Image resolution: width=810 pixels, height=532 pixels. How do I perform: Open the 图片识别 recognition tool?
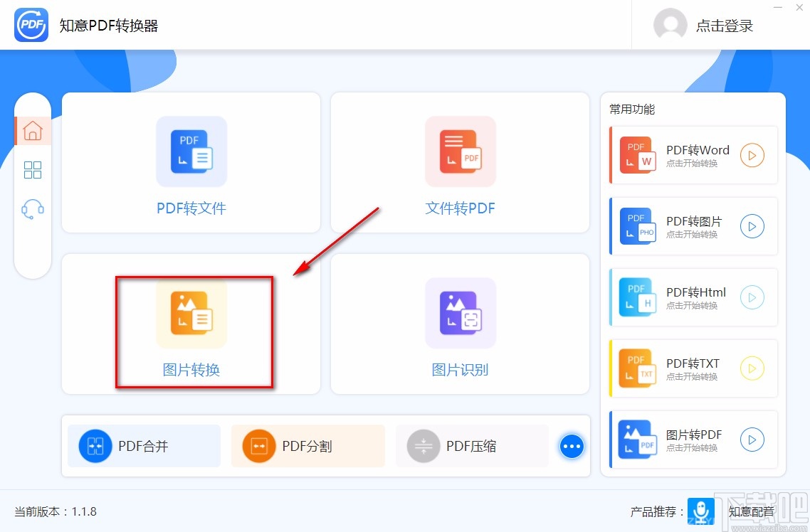[460, 332]
